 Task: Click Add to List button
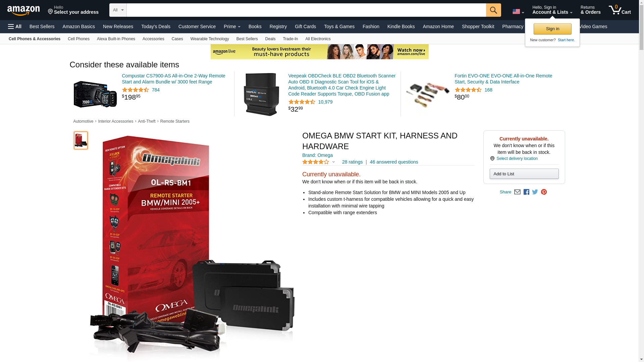[x=524, y=174]
